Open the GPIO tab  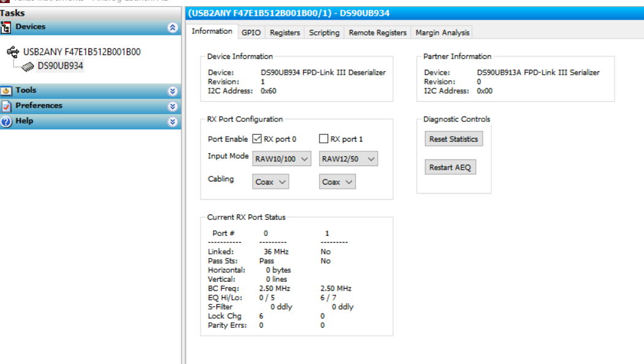pyautogui.click(x=251, y=32)
